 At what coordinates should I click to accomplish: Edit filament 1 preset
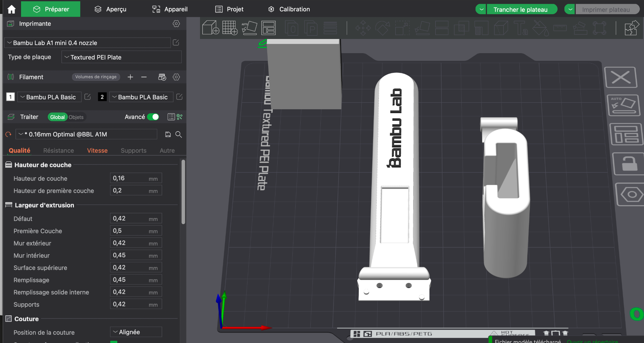[87, 97]
